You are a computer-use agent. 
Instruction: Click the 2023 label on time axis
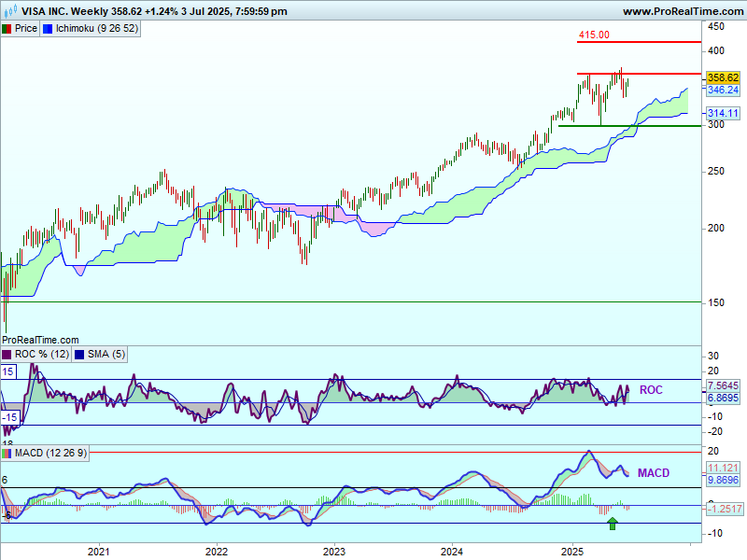[334, 552]
